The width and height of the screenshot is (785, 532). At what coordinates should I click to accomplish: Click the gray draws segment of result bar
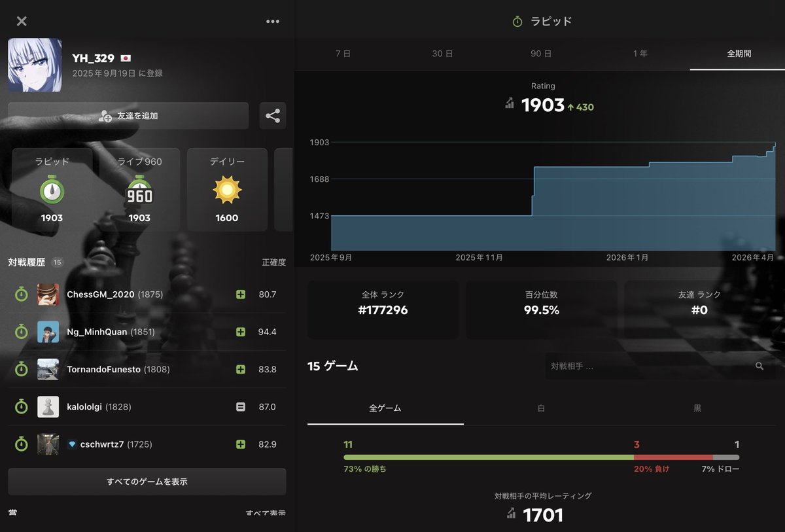coord(726,457)
